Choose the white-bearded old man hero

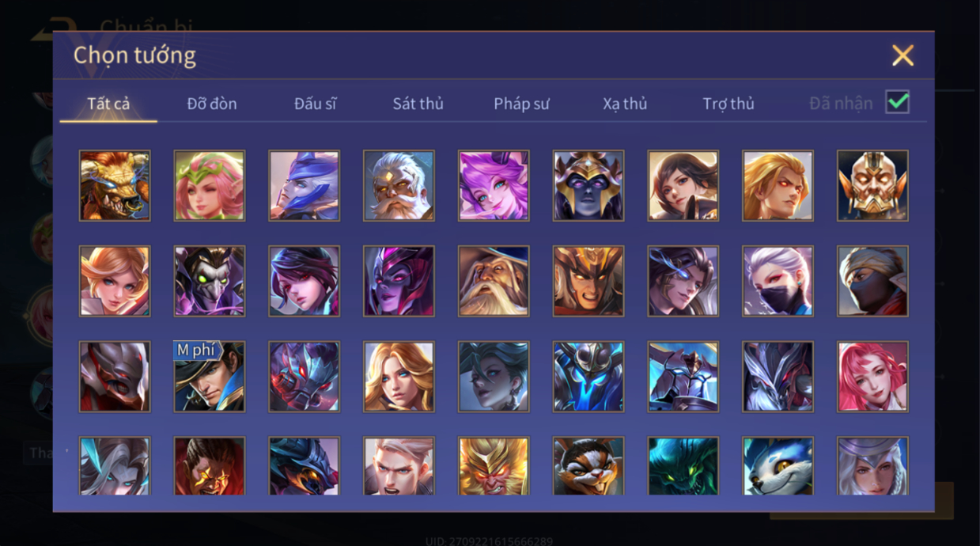399,185
